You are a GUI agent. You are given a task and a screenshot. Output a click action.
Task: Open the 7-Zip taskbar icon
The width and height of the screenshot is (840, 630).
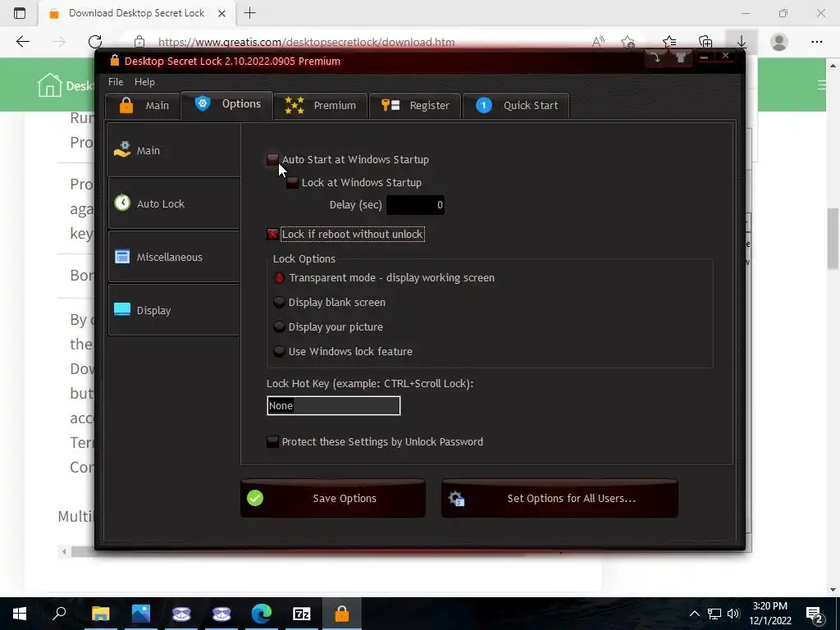click(x=302, y=614)
